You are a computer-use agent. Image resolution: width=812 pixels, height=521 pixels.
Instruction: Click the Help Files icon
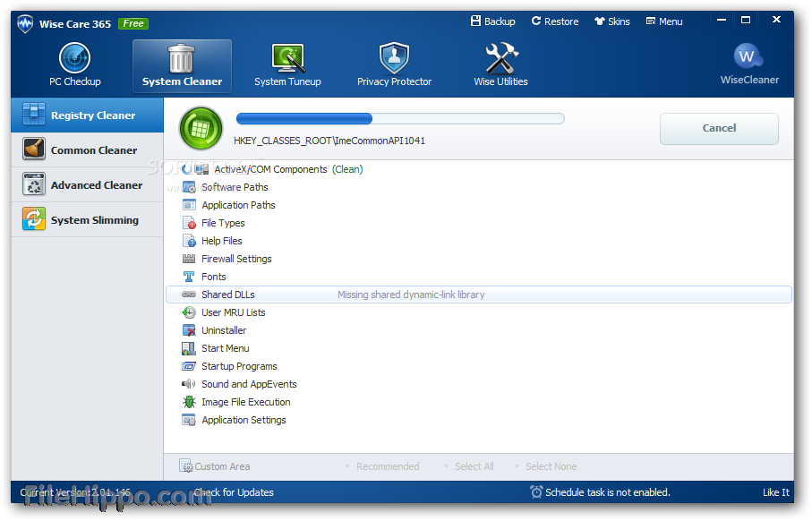click(189, 241)
